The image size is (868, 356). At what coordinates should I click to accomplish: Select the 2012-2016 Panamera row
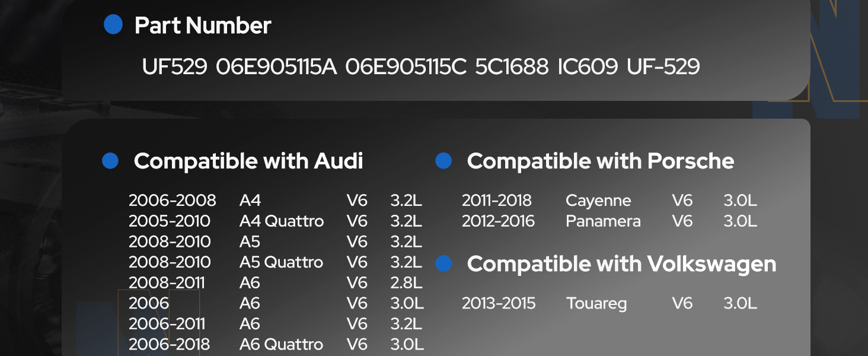coord(609,221)
